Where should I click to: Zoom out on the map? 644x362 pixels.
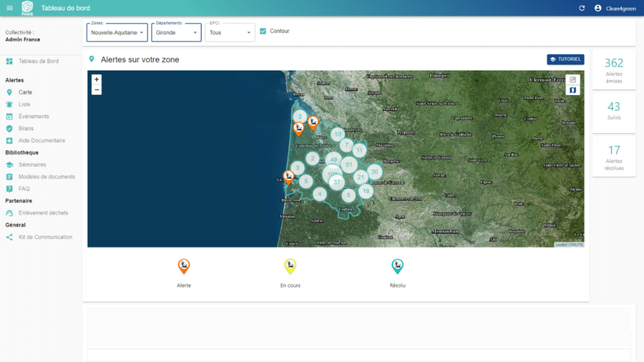pyautogui.click(x=96, y=90)
